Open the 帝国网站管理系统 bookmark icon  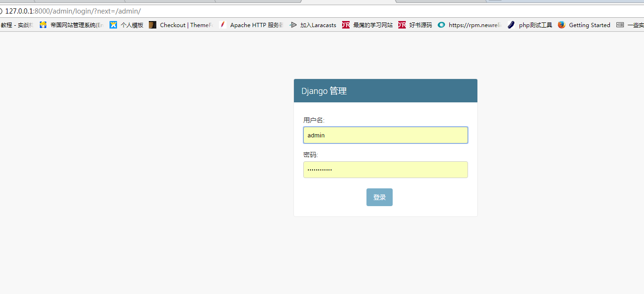coord(43,25)
